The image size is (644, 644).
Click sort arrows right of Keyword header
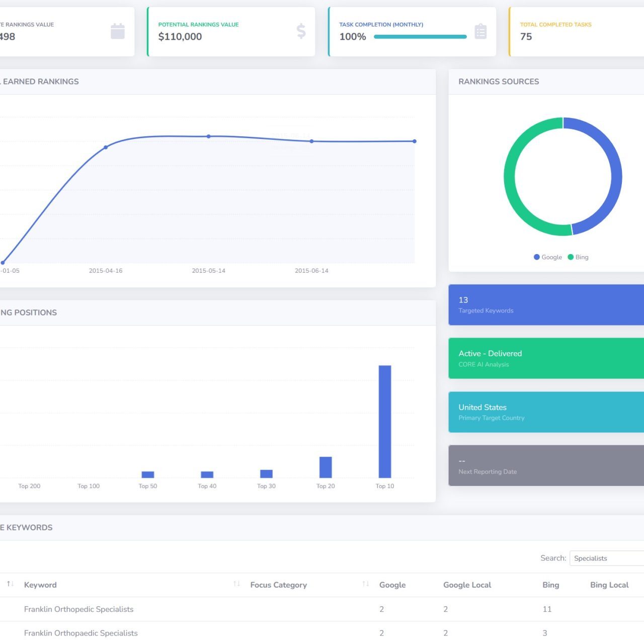[236, 584]
